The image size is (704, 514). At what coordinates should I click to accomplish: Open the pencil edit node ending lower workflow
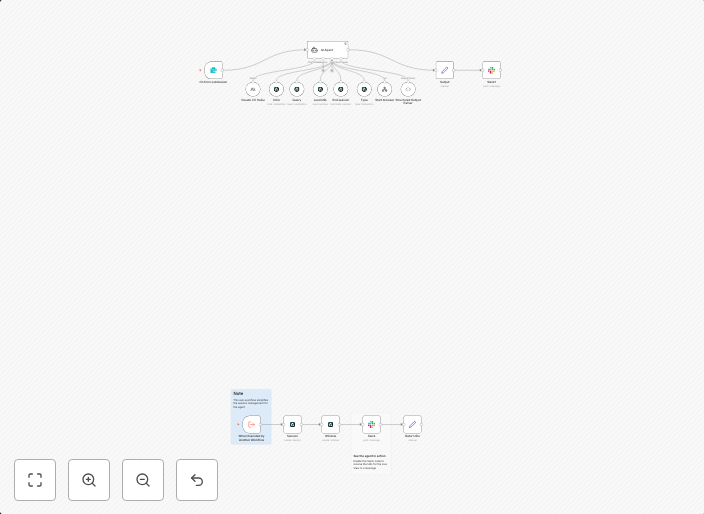pyautogui.click(x=413, y=424)
